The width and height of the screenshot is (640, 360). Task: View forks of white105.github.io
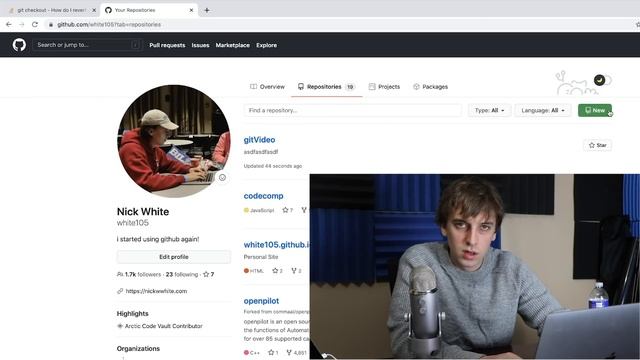tap(296, 271)
